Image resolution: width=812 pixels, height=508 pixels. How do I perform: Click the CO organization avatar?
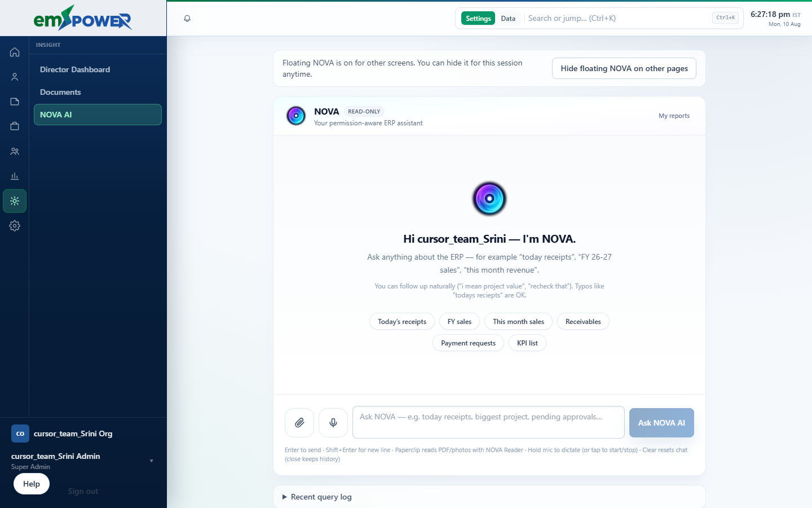20,433
